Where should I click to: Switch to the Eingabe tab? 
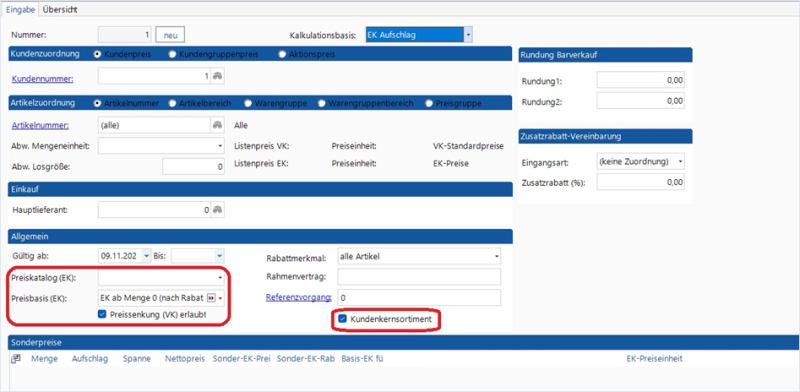click(20, 10)
